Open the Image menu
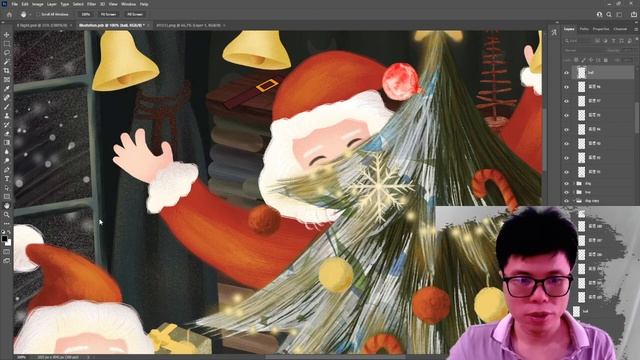 click(38, 4)
